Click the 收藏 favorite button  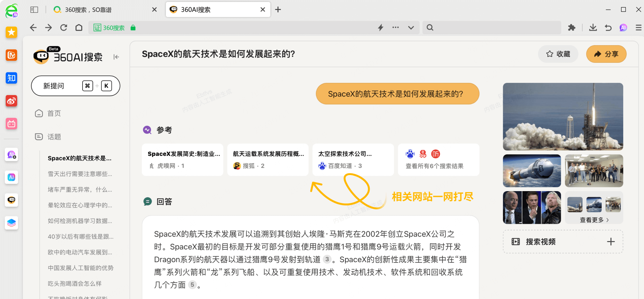click(x=558, y=54)
